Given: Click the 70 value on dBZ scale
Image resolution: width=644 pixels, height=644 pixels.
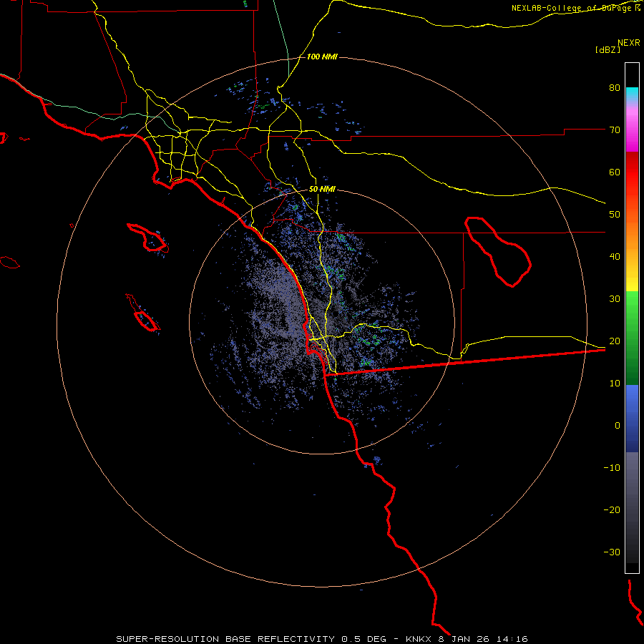Looking at the screenshot, I should pyautogui.click(x=615, y=130).
